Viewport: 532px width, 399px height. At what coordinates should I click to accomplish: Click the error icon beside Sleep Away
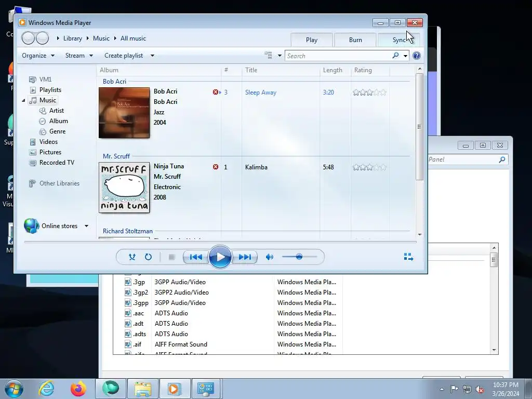click(x=216, y=92)
